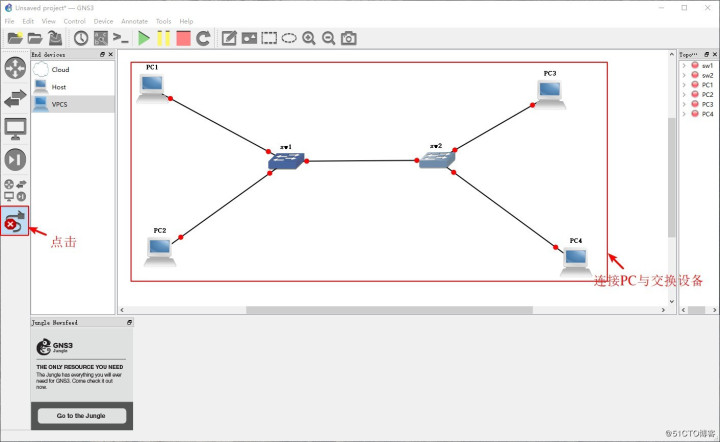Viewport: 720px width, 442px height.
Task: Click the canvas horizontal scrollbar thumb
Action: 389,310
